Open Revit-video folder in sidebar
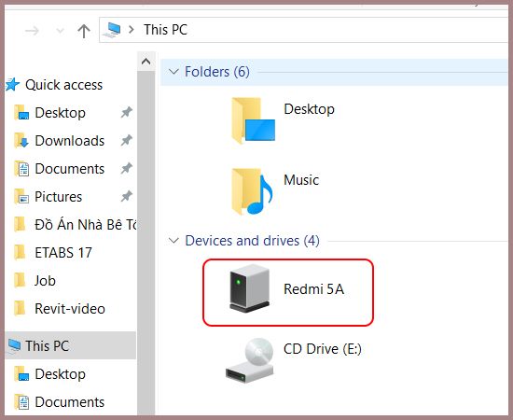 (x=70, y=308)
